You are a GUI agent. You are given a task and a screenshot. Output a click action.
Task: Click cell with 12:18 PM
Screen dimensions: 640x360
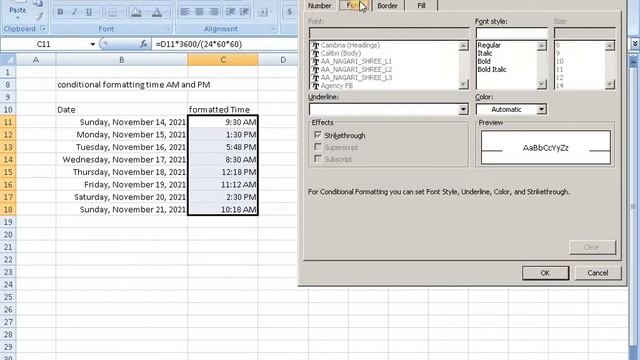[223, 172]
